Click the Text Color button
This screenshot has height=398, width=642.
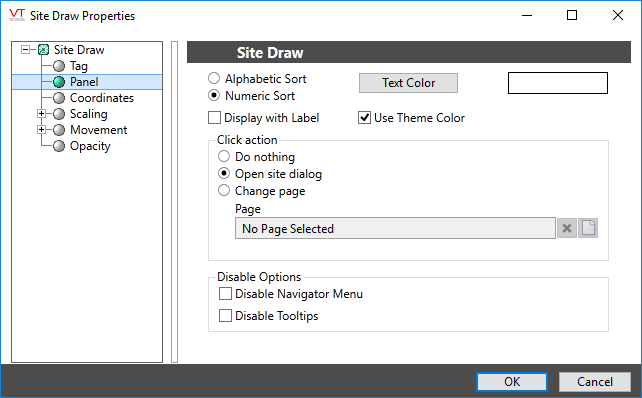(x=408, y=83)
